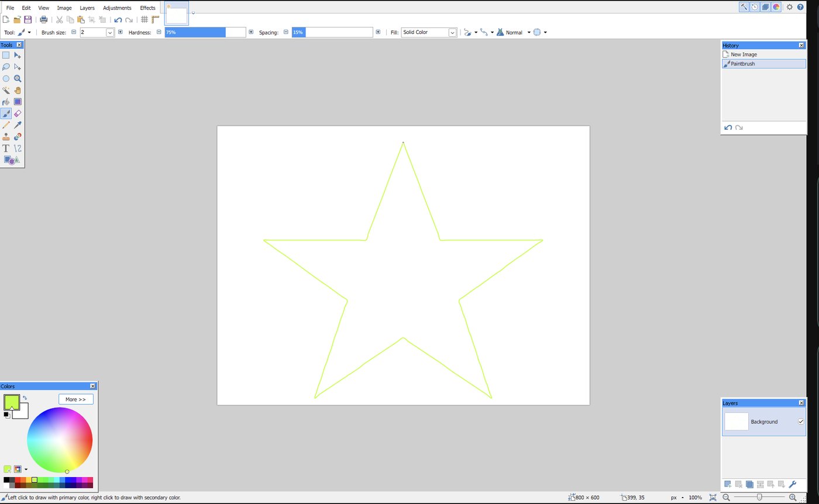Select the Pencil tool

click(x=6, y=125)
